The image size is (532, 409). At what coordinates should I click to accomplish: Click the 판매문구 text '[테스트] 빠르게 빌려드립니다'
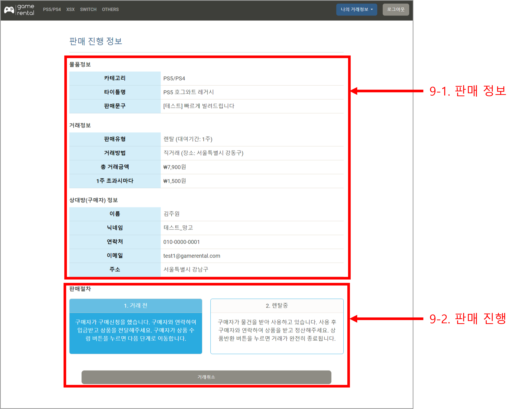199,106
